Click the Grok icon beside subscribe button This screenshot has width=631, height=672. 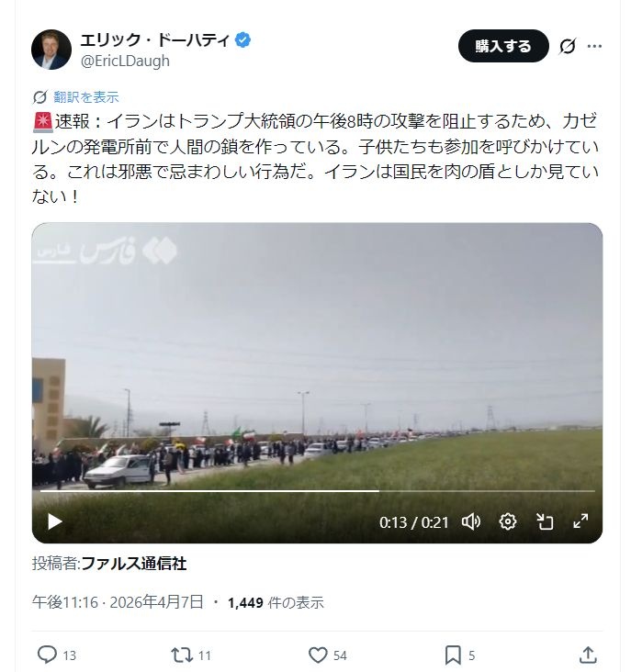tap(567, 46)
